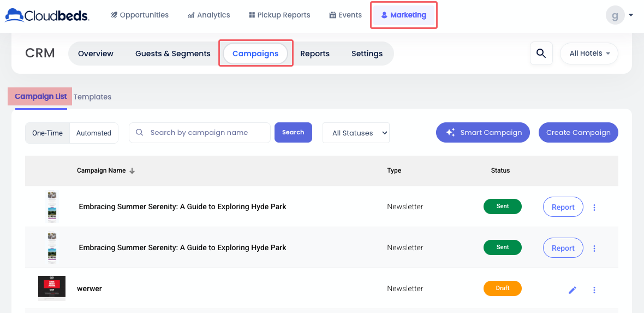Sort by Campaign Name arrow icon

point(132,170)
